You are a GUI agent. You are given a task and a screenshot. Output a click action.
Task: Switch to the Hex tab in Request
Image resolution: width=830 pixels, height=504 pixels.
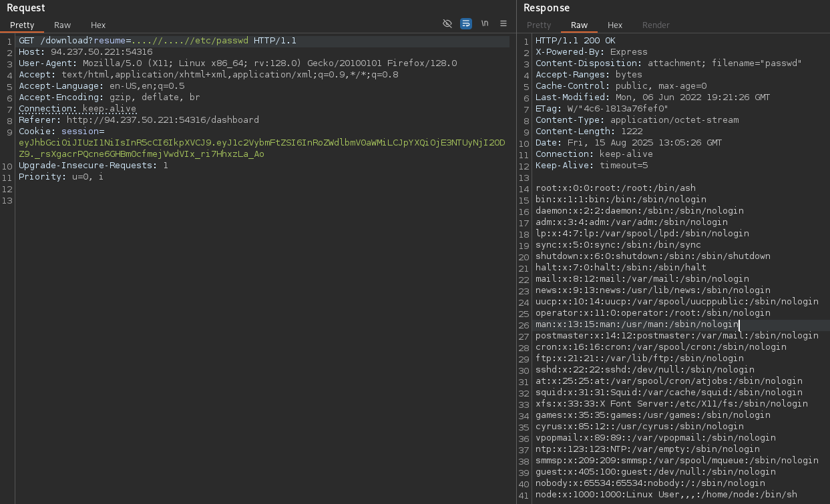click(98, 25)
